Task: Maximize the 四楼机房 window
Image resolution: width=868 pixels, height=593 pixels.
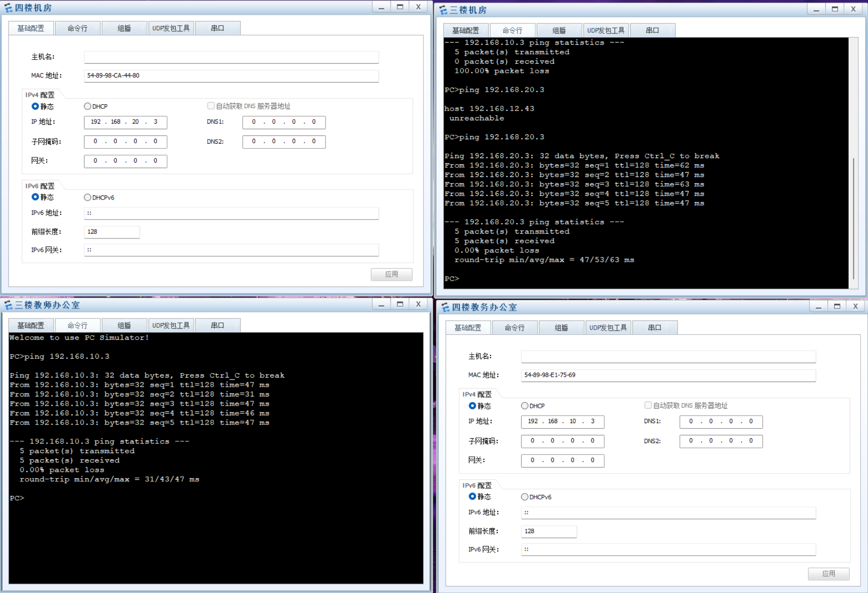Action: pos(400,7)
